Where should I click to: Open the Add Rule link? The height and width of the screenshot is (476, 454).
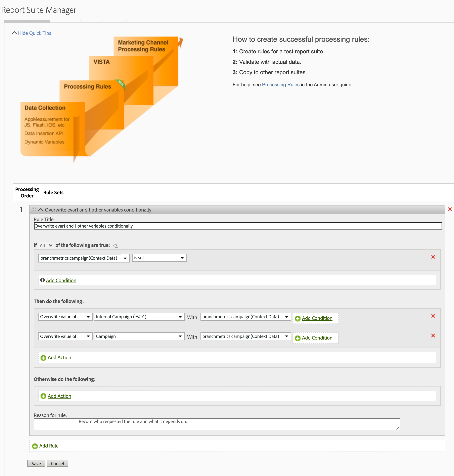(49, 445)
